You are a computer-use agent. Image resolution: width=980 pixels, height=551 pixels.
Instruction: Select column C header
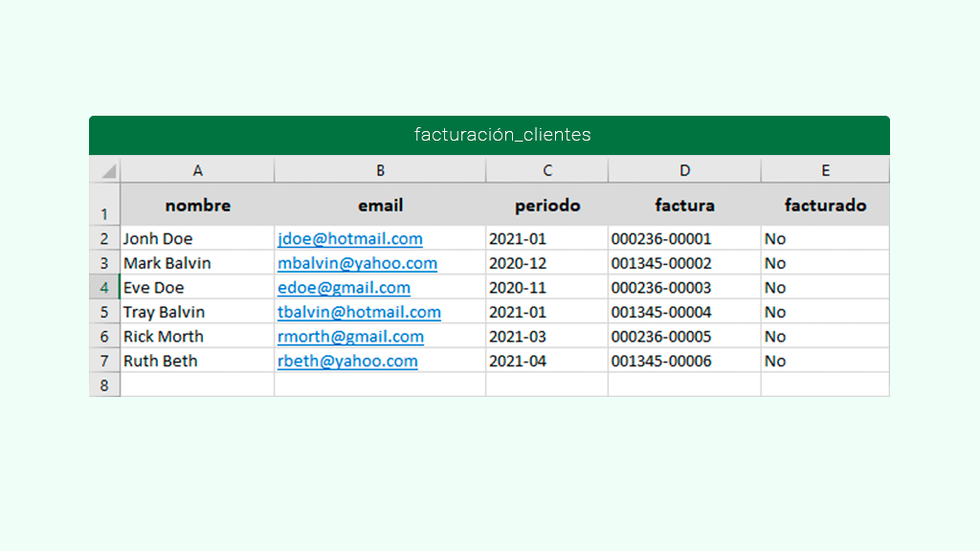(x=546, y=170)
